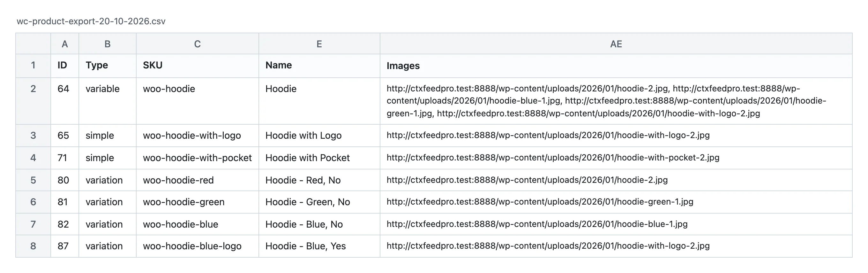
Task: Click the ID header cell
Action: click(65, 66)
